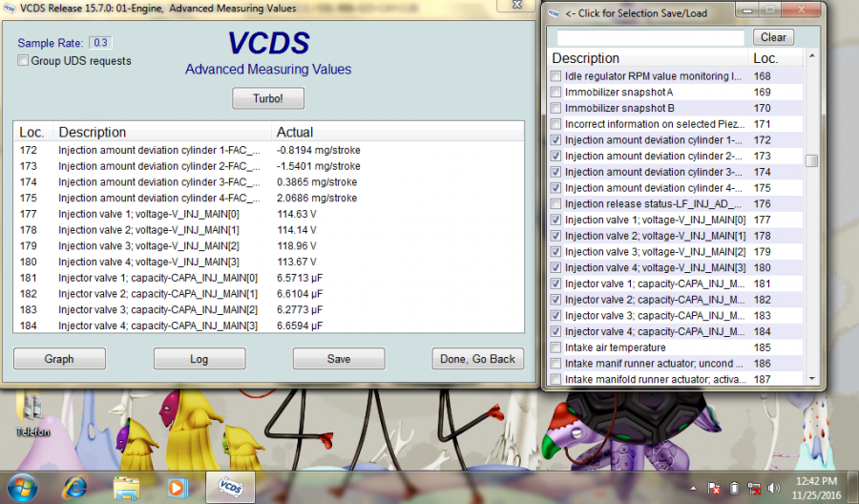Screen dimensions: 859x504
Task: Launch Windows Media Player from taskbar
Action: click(177, 487)
